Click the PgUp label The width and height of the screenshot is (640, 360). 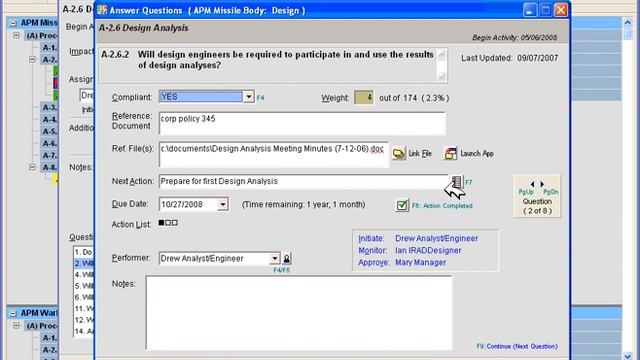tap(526, 192)
